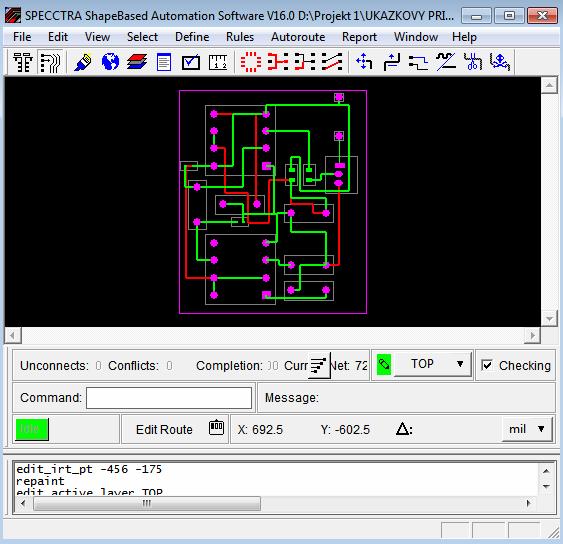Select the scissors cut segment tool

click(x=473, y=62)
